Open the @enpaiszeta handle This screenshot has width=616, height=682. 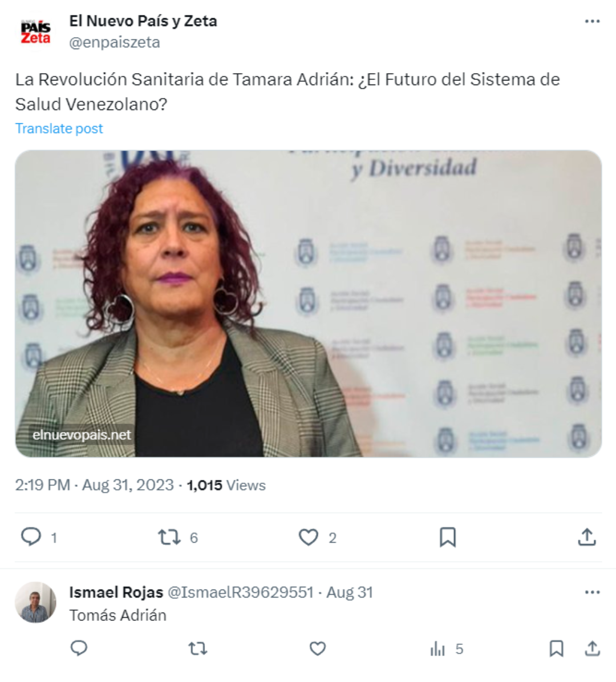(115, 42)
